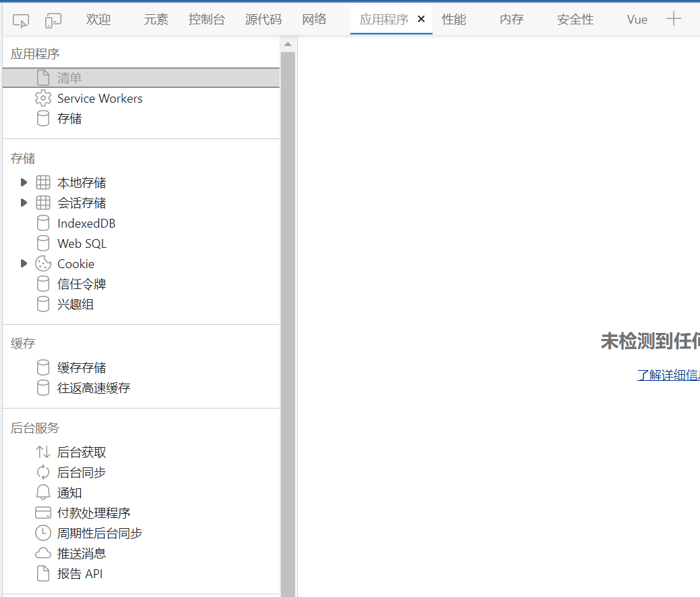The height and width of the screenshot is (597, 700).
Task: Click the sidebar scroll up arrow
Action: [x=288, y=45]
